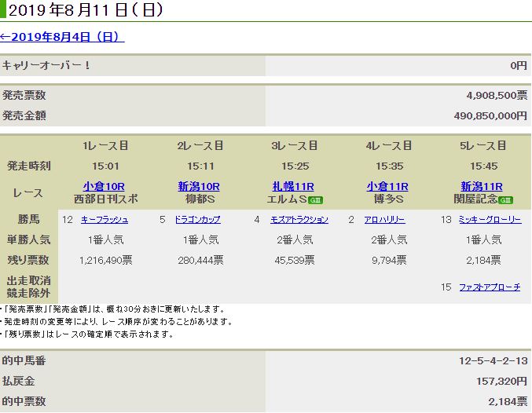View winning horse キーフラッシュ

click(x=104, y=220)
